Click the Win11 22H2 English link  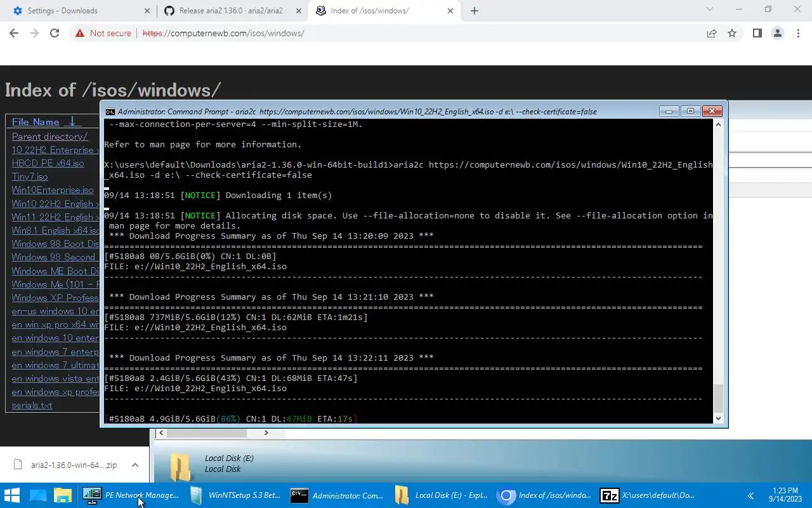click(x=55, y=217)
